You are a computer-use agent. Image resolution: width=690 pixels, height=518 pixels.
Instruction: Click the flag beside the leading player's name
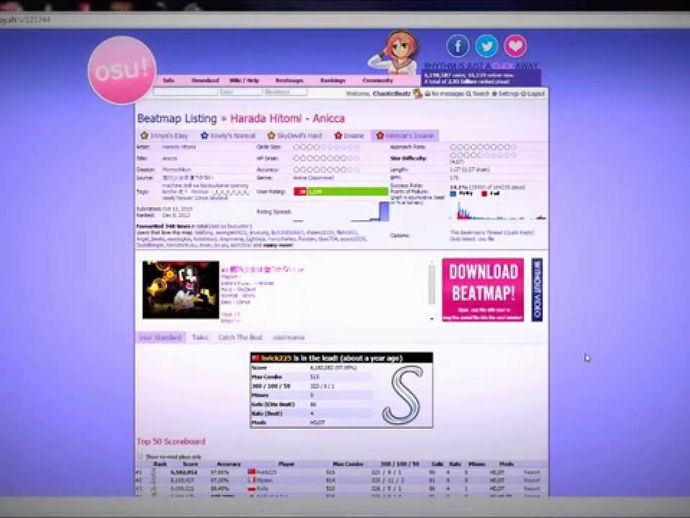(x=256, y=358)
